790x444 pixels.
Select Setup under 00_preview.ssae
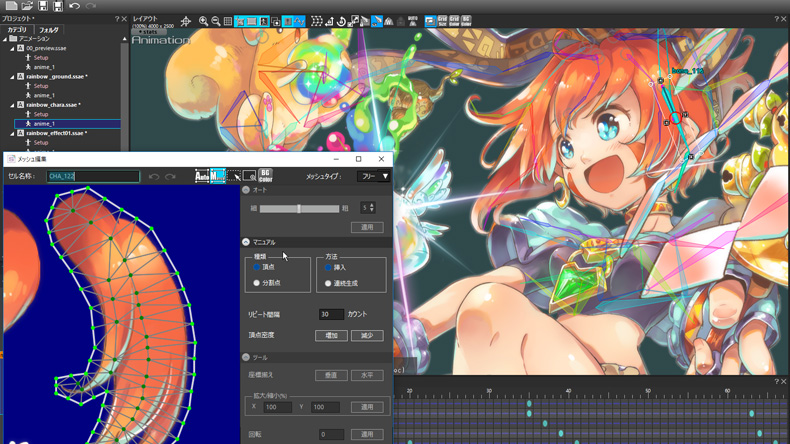tap(41, 57)
